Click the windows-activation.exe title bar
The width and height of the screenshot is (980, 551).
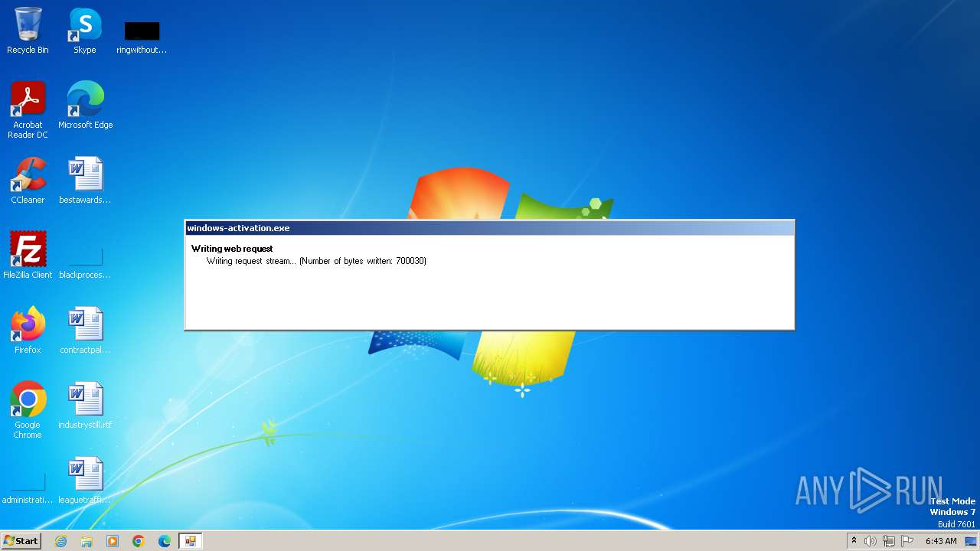pos(489,228)
